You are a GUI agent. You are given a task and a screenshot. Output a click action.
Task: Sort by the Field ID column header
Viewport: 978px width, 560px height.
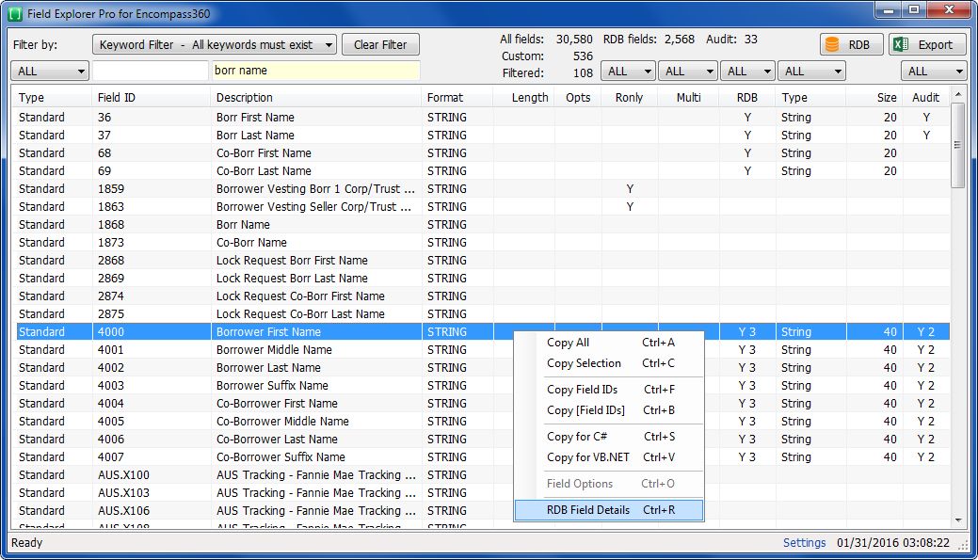coord(151,97)
